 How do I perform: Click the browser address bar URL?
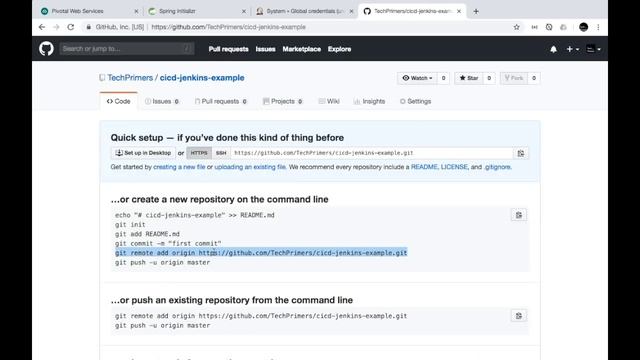(228, 27)
